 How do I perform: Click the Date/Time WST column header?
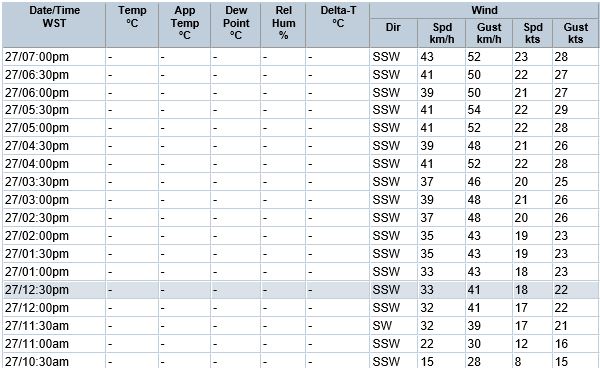click(x=54, y=24)
